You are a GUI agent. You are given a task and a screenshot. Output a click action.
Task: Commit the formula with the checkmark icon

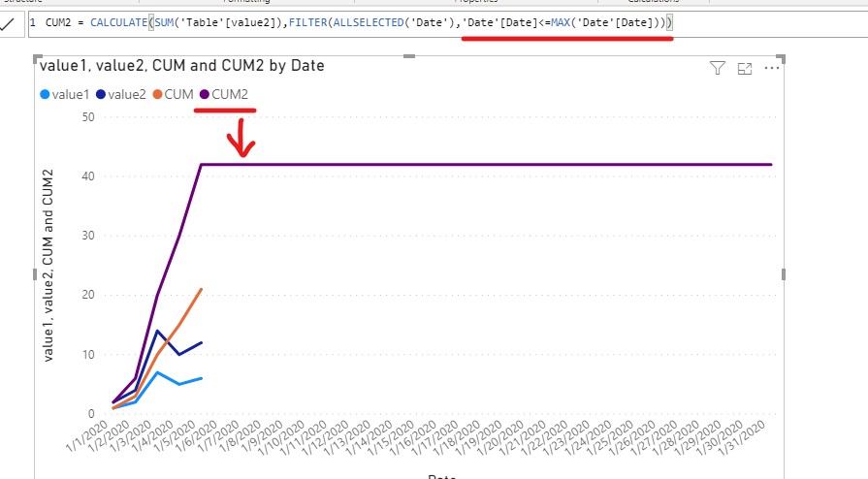pos(9,24)
